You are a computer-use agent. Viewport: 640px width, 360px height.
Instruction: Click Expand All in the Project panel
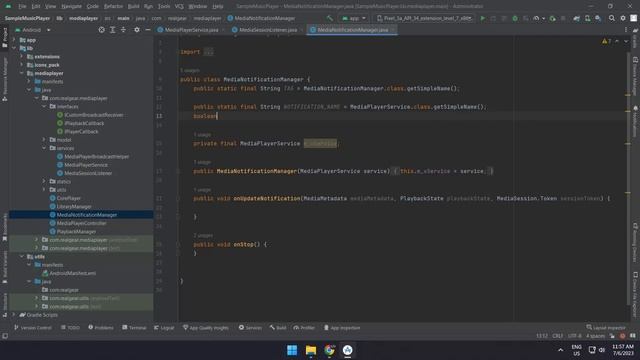coord(112,30)
